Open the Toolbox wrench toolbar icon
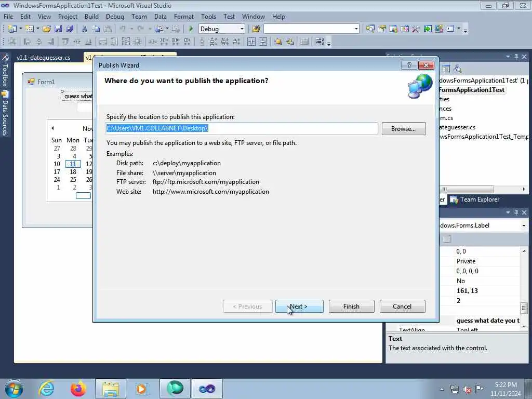 point(416,29)
